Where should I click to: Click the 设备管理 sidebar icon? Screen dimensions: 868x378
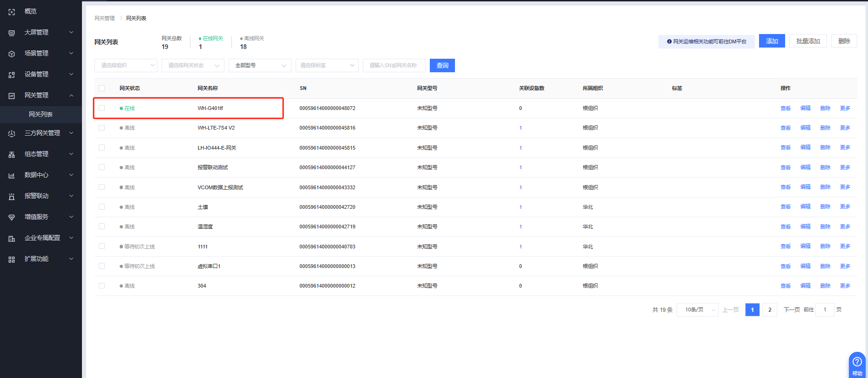(12, 75)
